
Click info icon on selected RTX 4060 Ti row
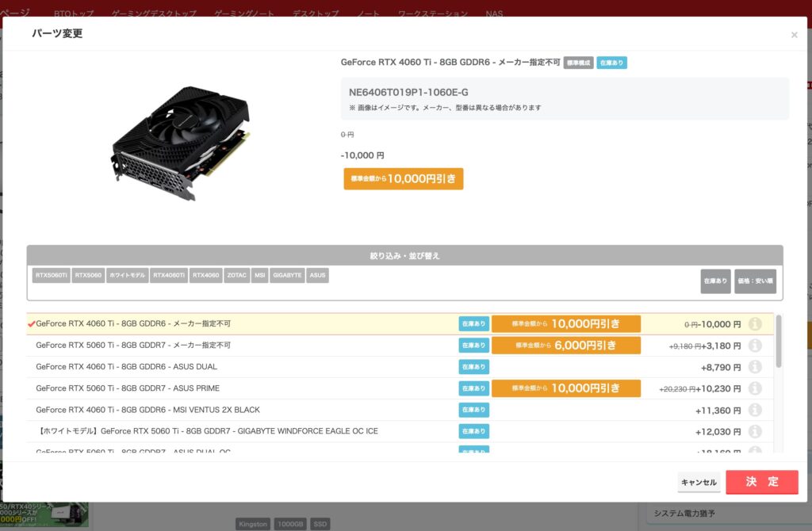[755, 324]
